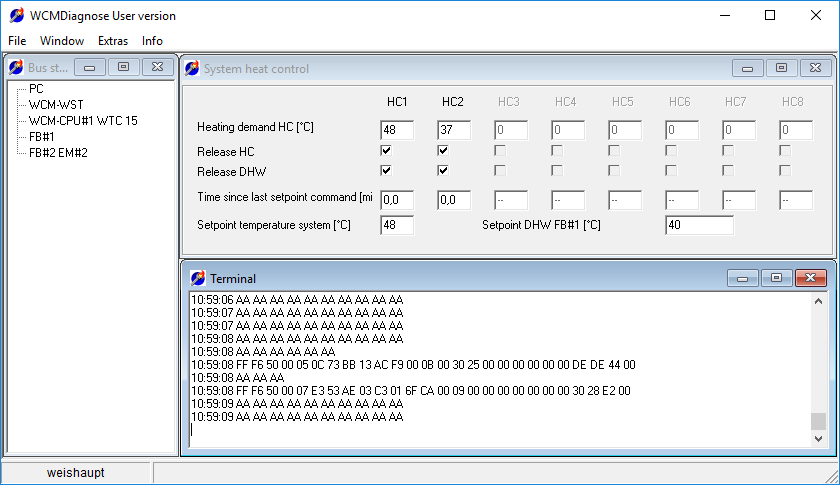Screen dimensions: 840x485
Task: Click the HC2 column header
Action: pyautogui.click(x=453, y=102)
